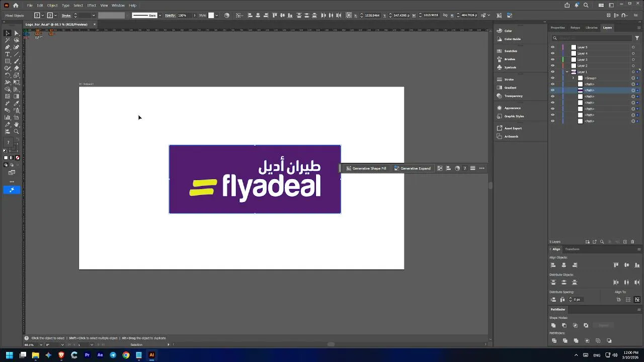Click Horizontal Align Center icon
The width and height of the screenshot is (644, 362).
pos(564,265)
